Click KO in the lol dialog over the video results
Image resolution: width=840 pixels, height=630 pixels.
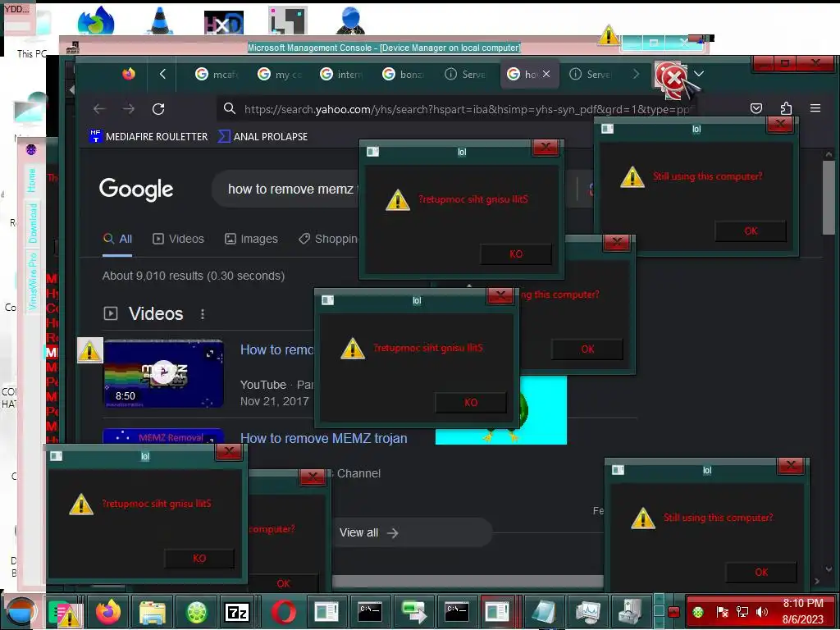tap(471, 402)
